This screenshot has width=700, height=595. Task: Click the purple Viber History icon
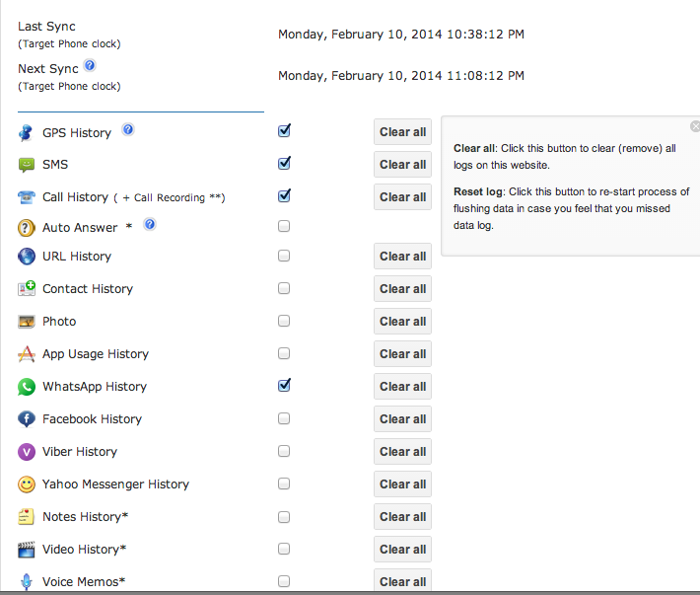click(27, 452)
